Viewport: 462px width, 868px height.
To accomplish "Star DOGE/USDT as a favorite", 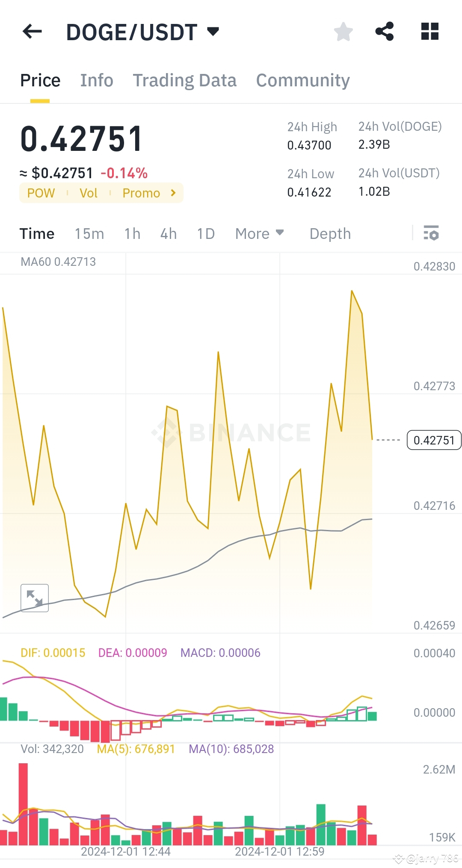I will click(x=344, y=31).
